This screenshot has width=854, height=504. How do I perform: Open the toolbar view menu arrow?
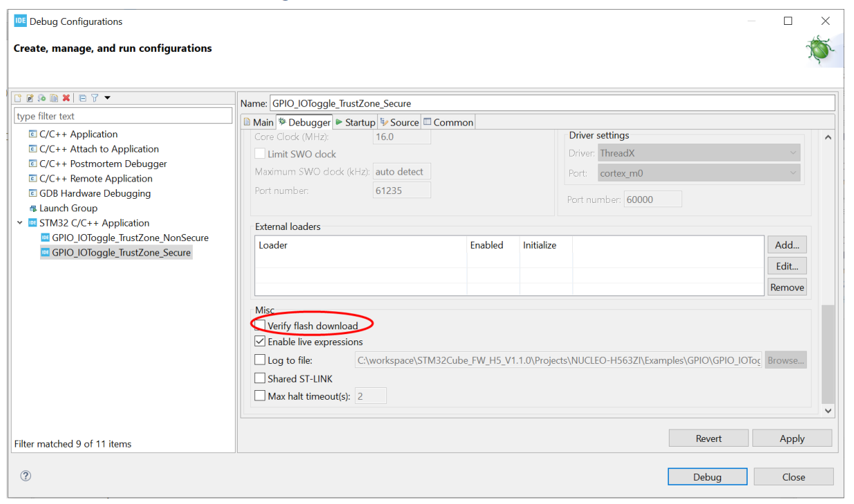click(x=107, y=98)
